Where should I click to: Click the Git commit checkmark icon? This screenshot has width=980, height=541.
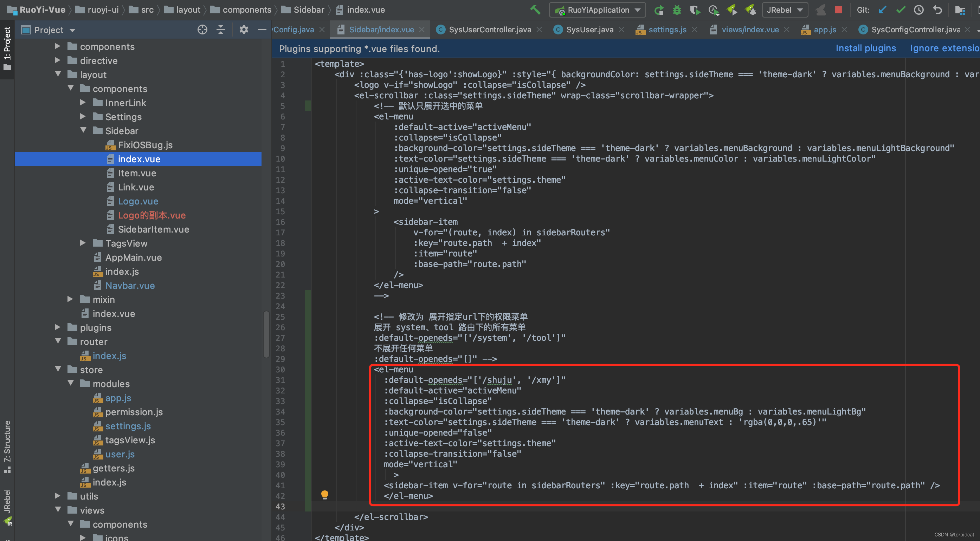point(901,10)
